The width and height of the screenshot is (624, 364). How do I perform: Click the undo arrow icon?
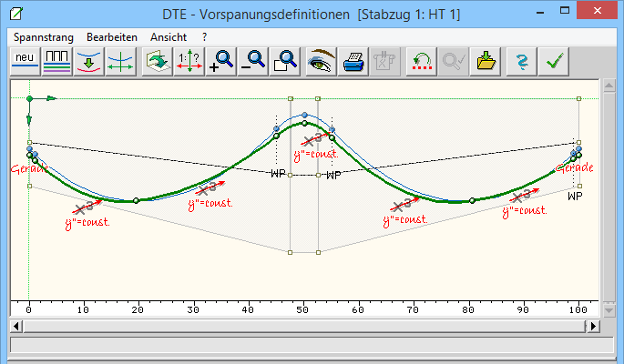421,61
